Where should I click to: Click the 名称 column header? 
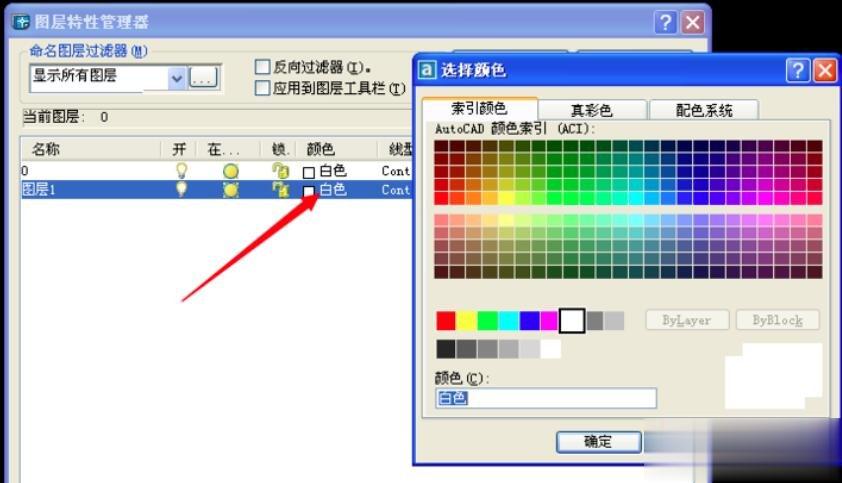pyautogui.click(x=91, y=149)
